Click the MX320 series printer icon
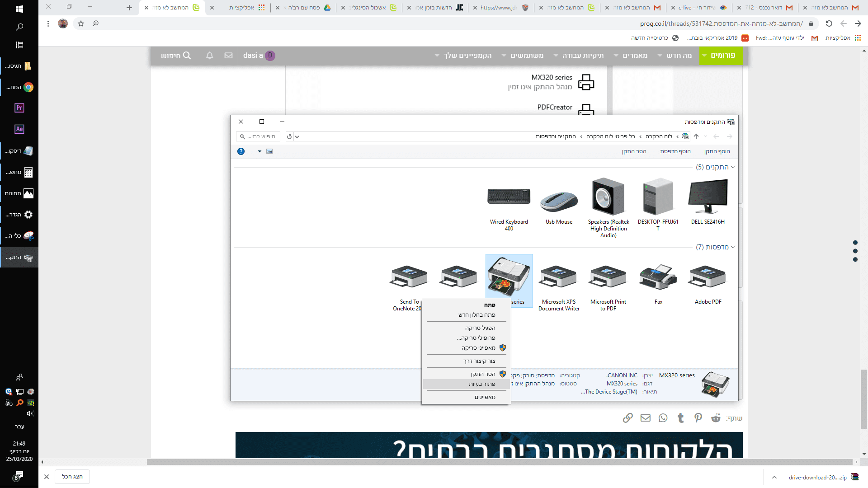868x488 pixels. coord(509,276)
